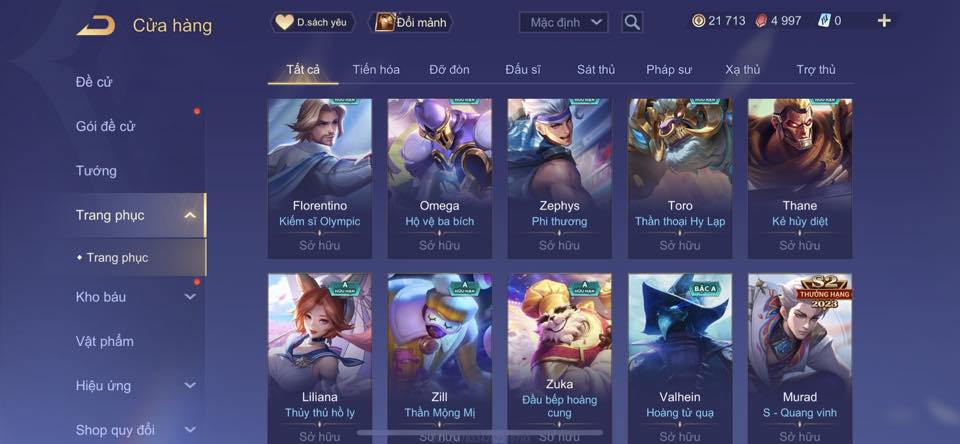This screenshot has width=960, height=444.
Task: Open the Mặc định sort dropdown
Action: click(564, 23)
